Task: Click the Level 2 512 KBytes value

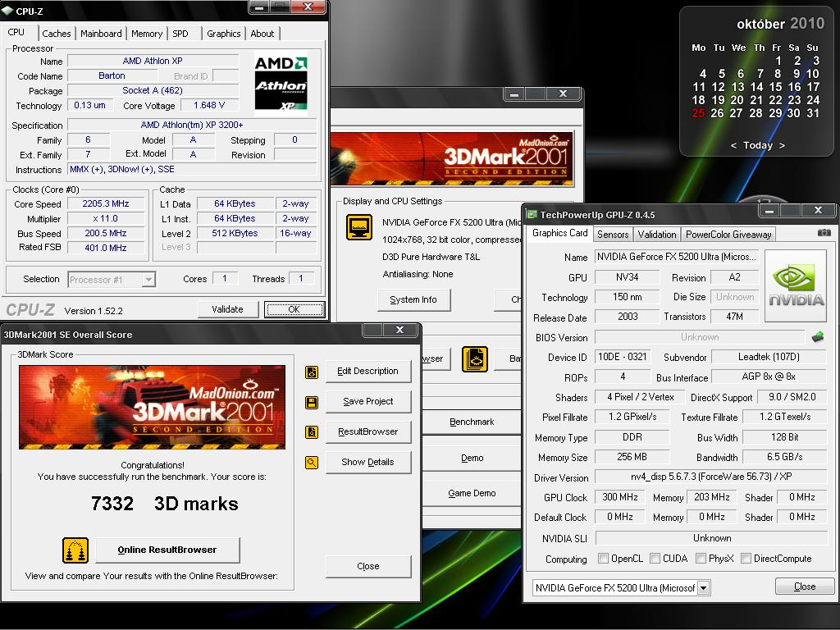Action: [235, 233]
